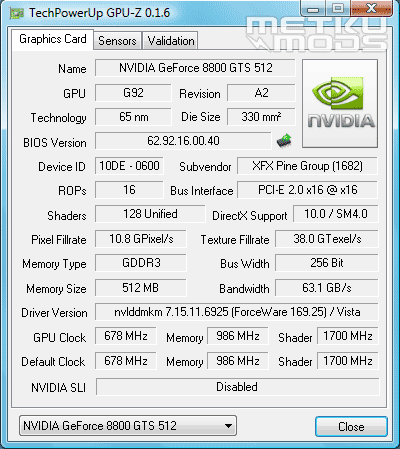Minimize the GPU-Z window

(x=313, y=9)
